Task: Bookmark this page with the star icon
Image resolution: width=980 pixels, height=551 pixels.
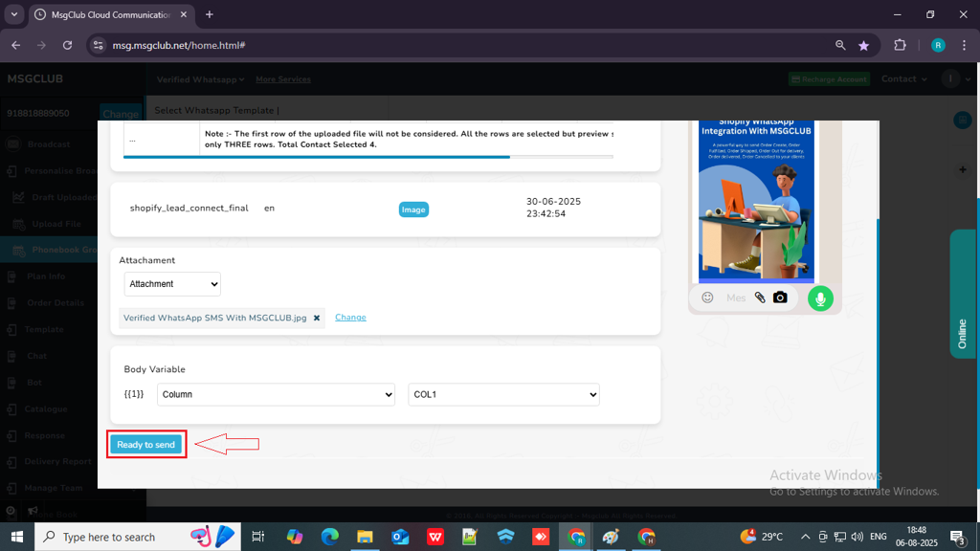Action: coord(864,46)
